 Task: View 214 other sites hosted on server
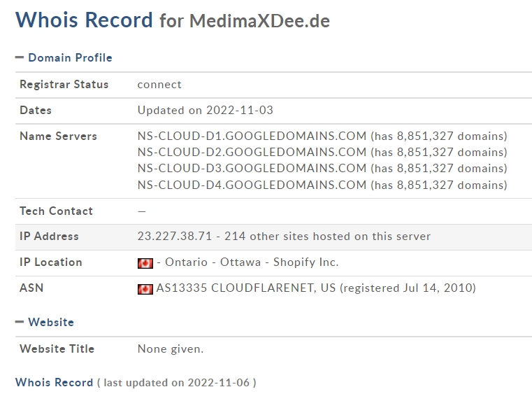327,236
